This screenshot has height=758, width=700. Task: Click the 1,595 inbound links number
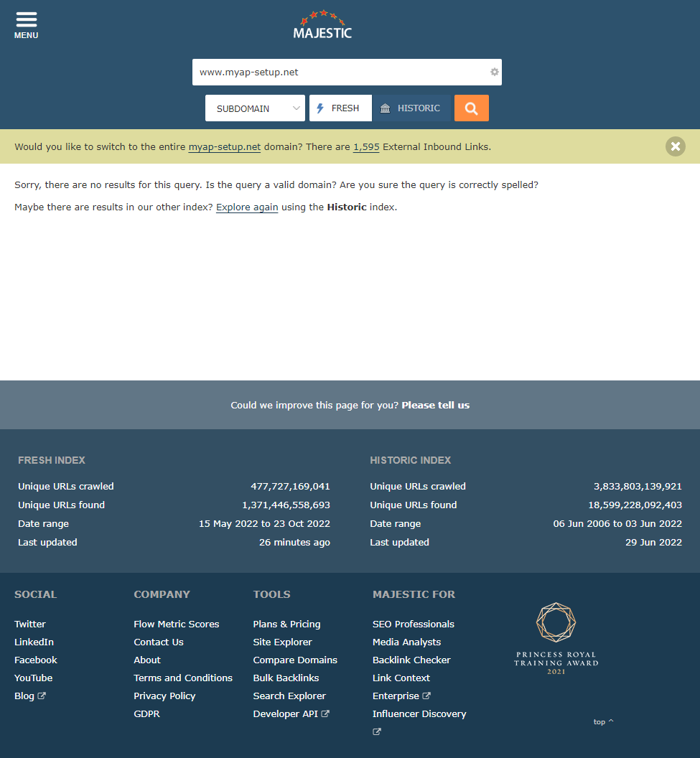(x=365, y=146)
